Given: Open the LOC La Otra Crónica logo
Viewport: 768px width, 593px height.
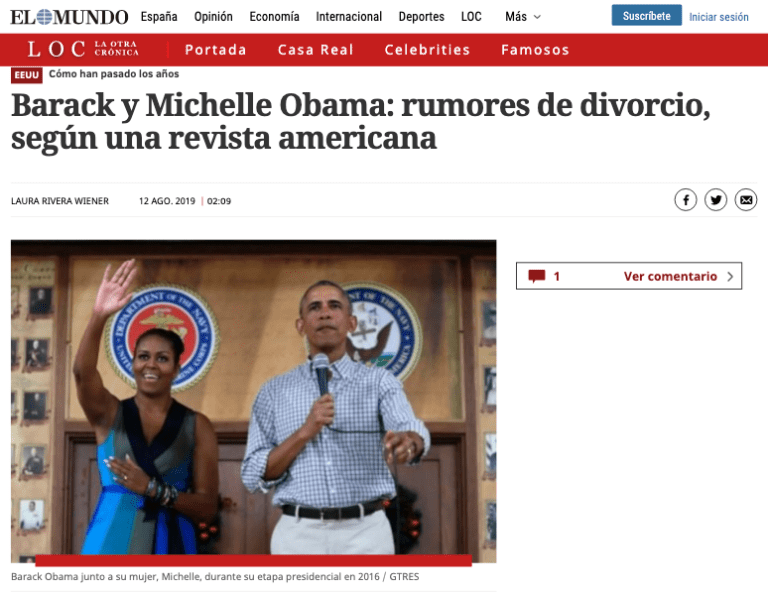Looking at the screenshot, I should (83, 49).
